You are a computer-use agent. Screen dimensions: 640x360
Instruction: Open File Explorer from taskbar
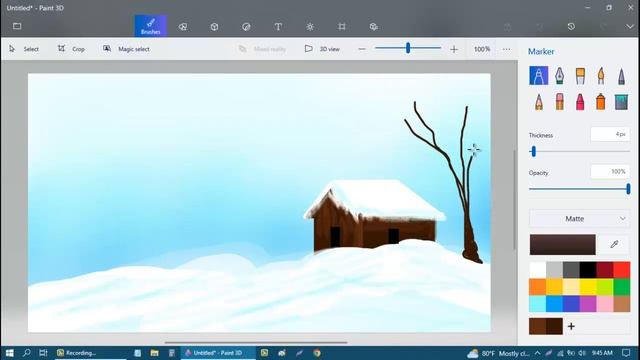tap(154, 353)
